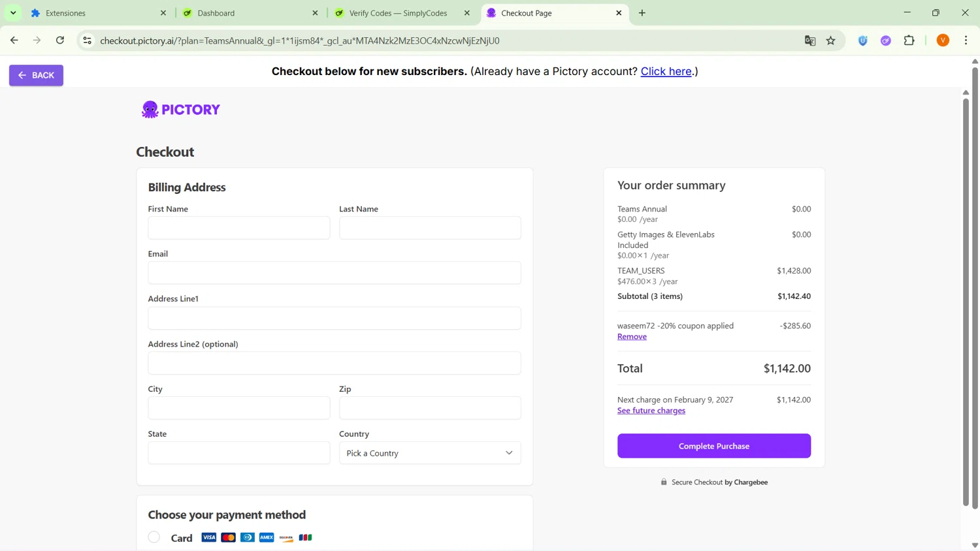Click the Address Line1 field
The height and width of the screenshot is (551, 980).
(335, 318)
